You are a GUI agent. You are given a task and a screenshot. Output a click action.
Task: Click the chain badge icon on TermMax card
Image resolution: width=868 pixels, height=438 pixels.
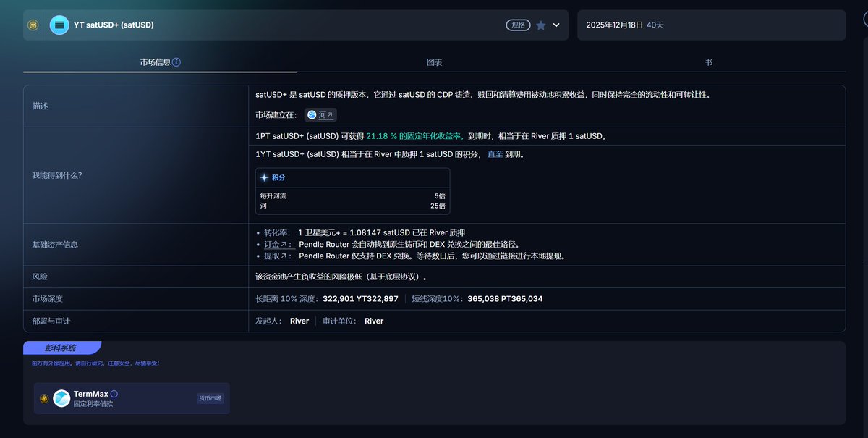(x=44, y=398)
